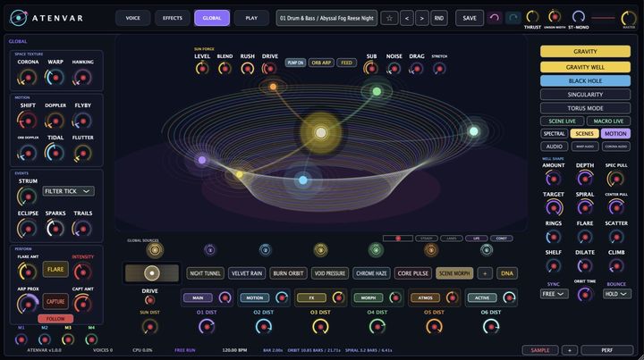The height and width of the screenshot is (360, 644).
Task: Click the sun XY pad slider handle
Action: click(x=152, y=273)
